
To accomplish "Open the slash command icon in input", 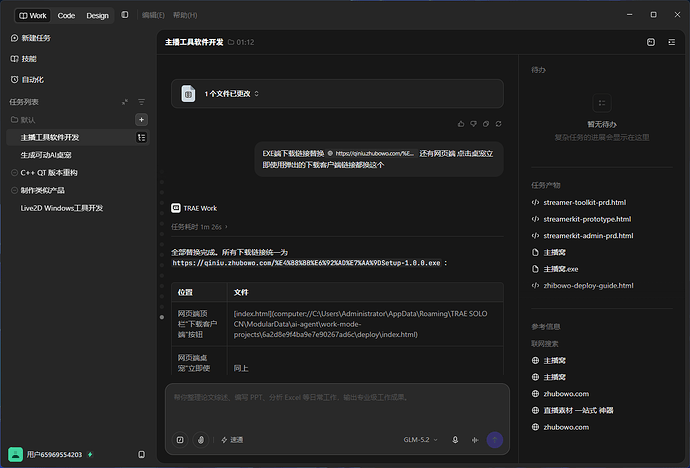I will click(180, 440).
